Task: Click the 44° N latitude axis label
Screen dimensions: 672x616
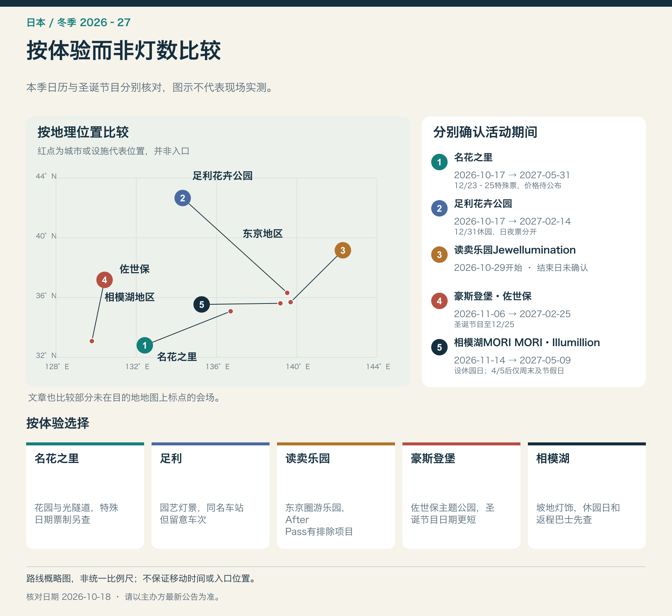Action: click(x=46, y=176)
